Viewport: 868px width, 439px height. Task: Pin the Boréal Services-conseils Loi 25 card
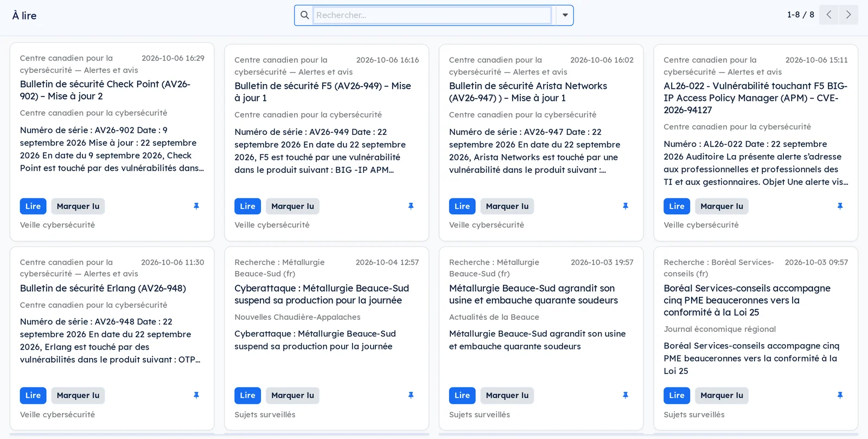(840, 396)
